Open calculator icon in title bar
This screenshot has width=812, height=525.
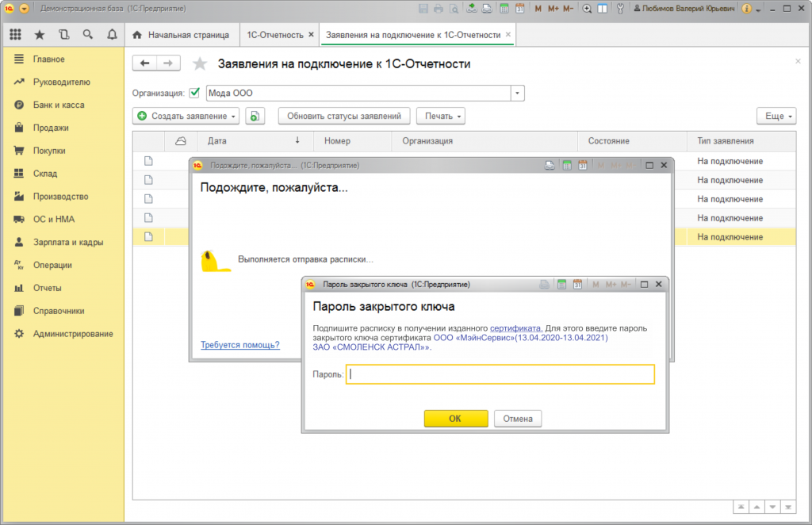click(x=504, y=9)
